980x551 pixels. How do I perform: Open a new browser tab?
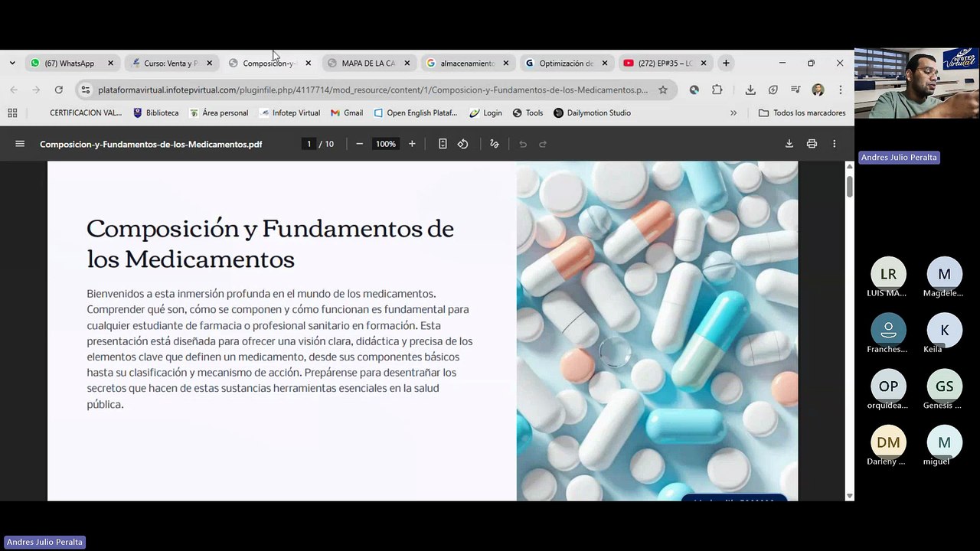point(726,63)
